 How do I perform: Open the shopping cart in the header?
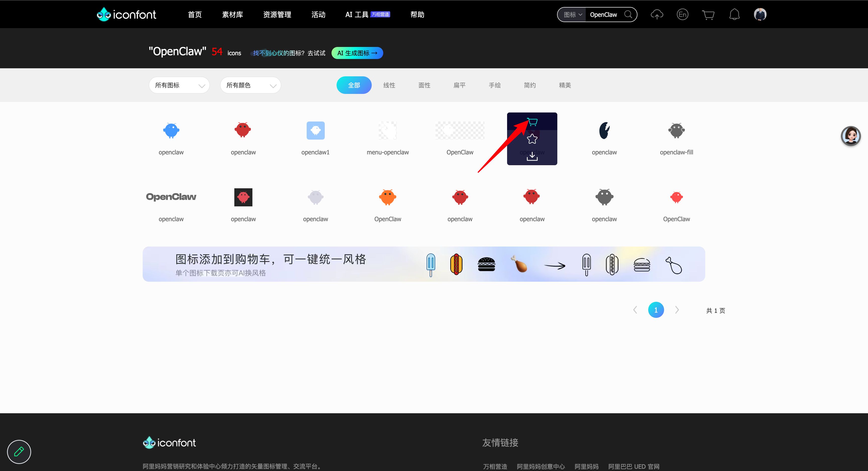[708, 15]
